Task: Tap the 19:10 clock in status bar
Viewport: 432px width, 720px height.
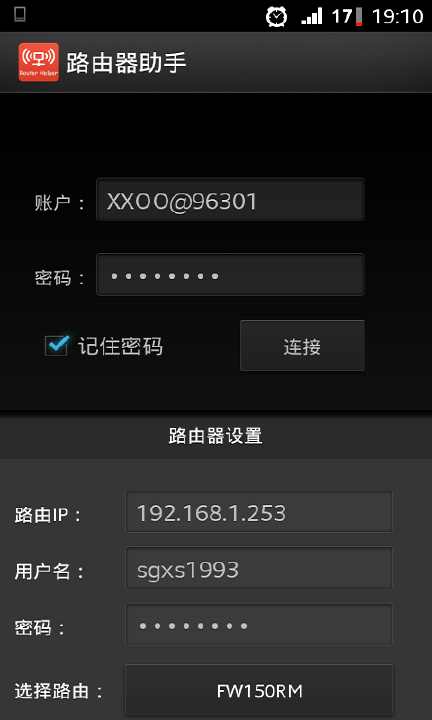Action: coord(397,17)
